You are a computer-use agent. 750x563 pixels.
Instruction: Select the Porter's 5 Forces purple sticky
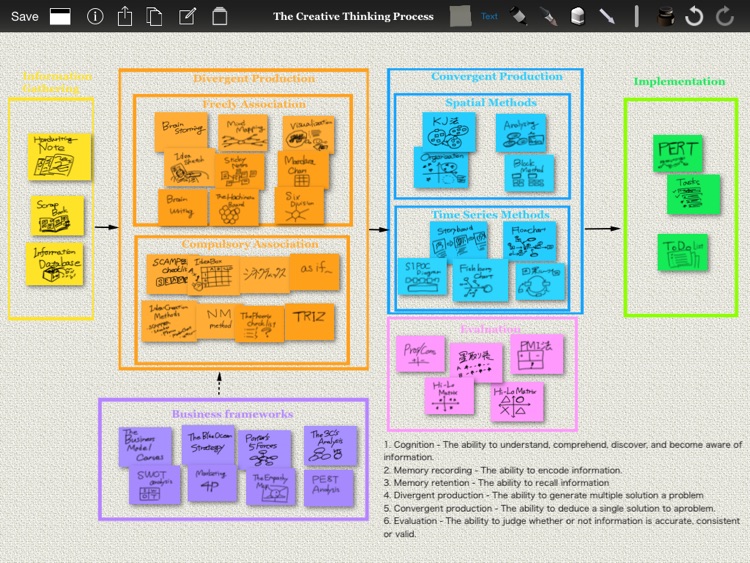coord(265,449)
